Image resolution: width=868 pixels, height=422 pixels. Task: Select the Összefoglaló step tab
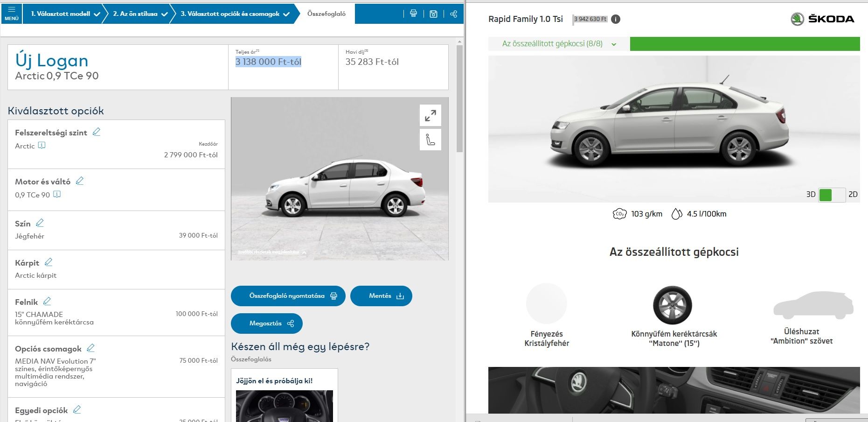(326, 14)
